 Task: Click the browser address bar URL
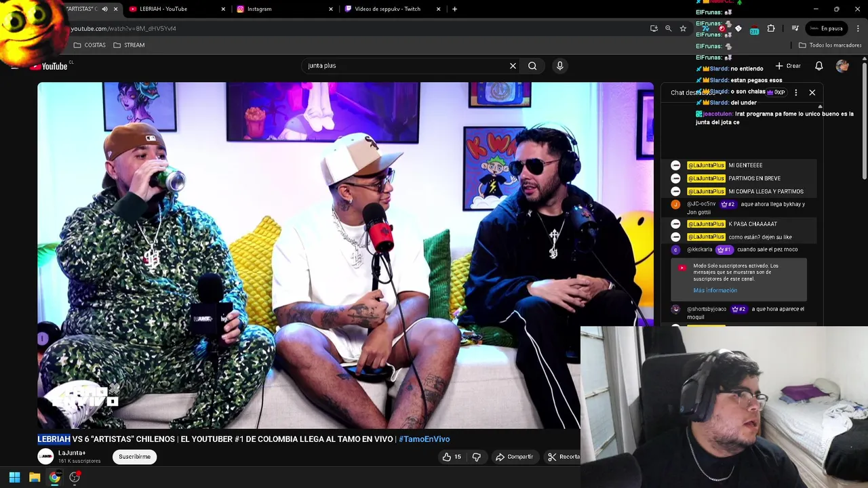click(x=123, y=28)
